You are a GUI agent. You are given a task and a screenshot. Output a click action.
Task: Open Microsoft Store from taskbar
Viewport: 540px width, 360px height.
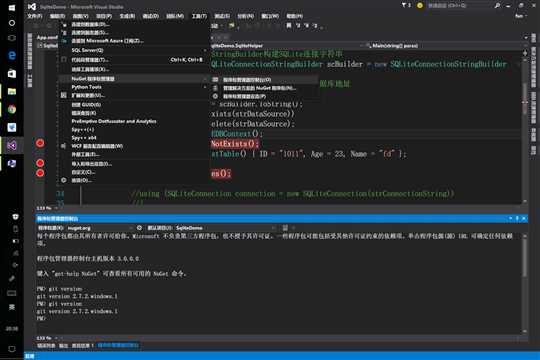[12, 73]
